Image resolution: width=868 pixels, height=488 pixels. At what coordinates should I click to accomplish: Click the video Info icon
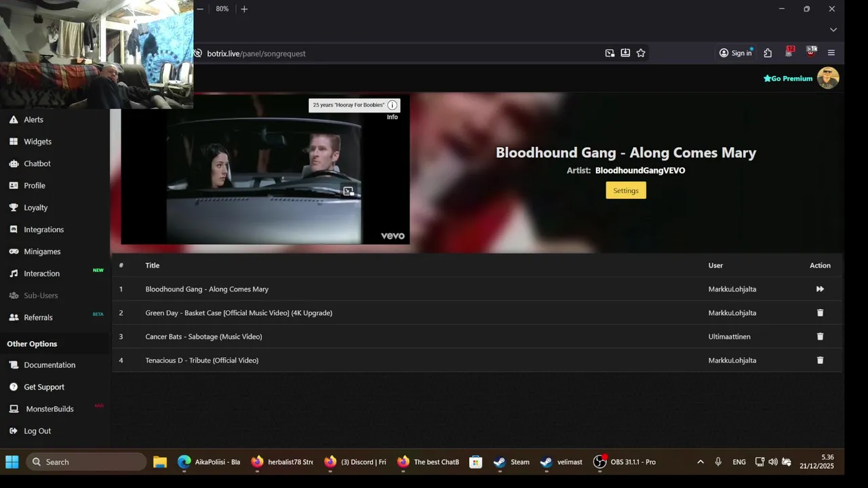(392, 105)
